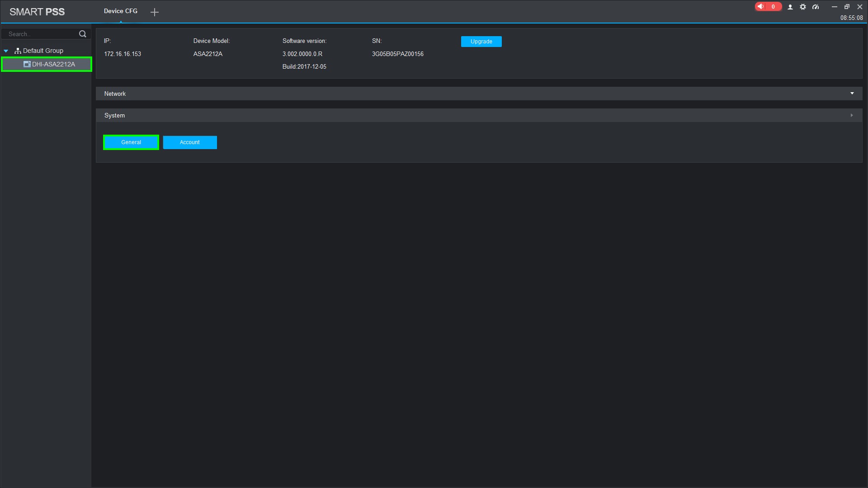The width and height of the screenshot is (868, 488).
Task: Click the alarm count badge showing 0
Action: 773,7
